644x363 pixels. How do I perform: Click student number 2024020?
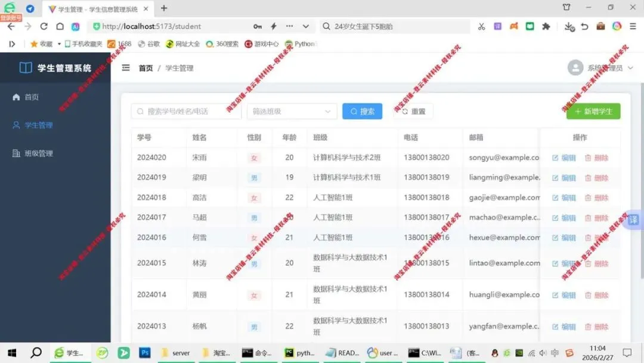pyautogui.click(x=151, y=158)
